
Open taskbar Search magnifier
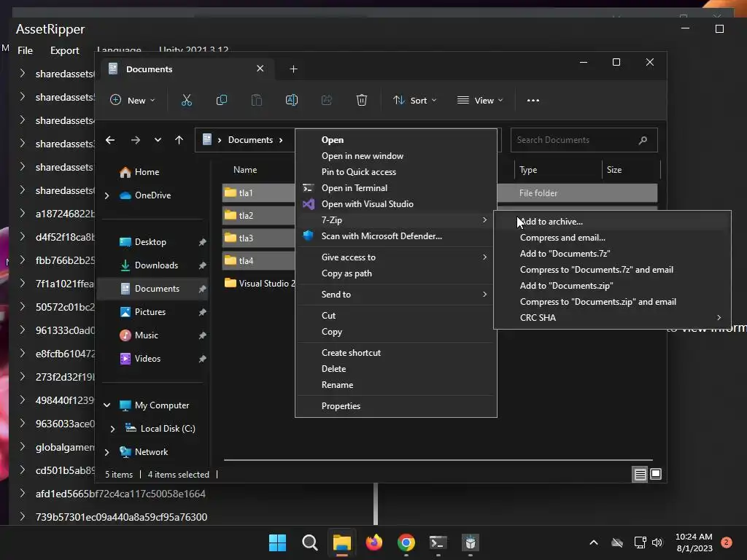coord(309,542)
